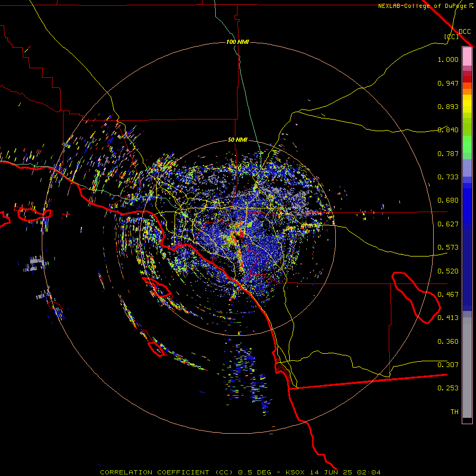Image resolution: width=476 pixels, height=476 pixels.
Task: Click the 0.520 value on color scale
Action: (448, 271)
